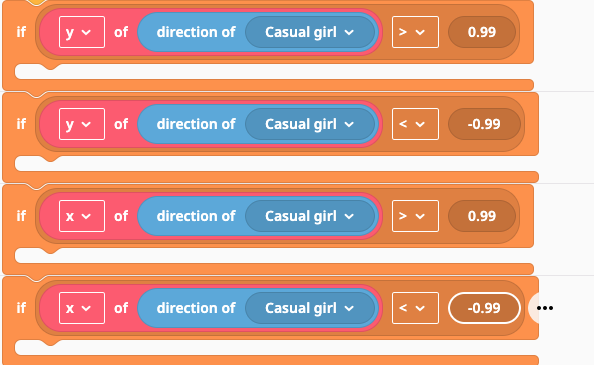Click the 0.99 value in third if block
Image resolution: width=594 pixels, height=365 pixels.
click(x=482, y=216)
